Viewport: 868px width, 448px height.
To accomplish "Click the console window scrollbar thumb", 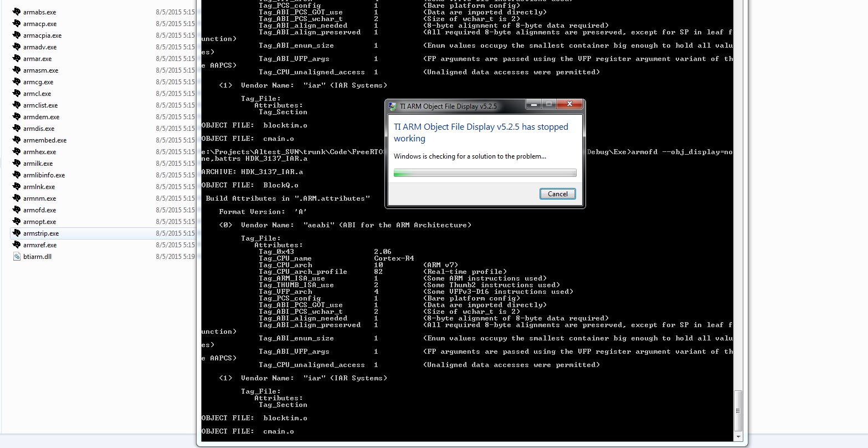I will 738,411.
